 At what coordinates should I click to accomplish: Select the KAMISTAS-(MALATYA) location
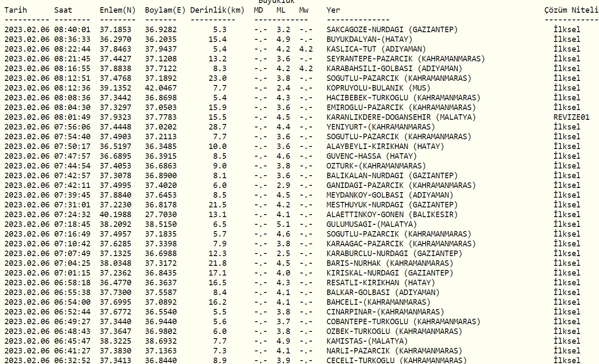(x=367, y=341)
